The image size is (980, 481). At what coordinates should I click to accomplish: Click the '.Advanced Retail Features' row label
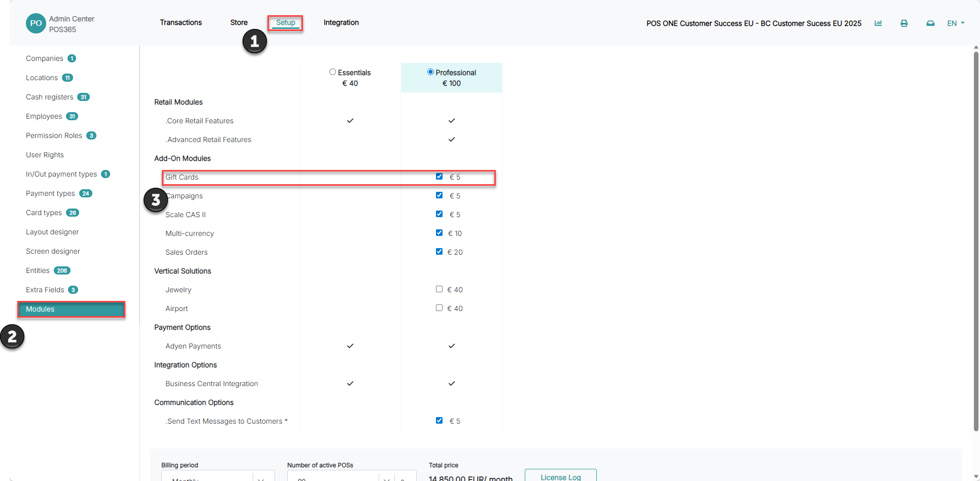click(x=208, y=140)
